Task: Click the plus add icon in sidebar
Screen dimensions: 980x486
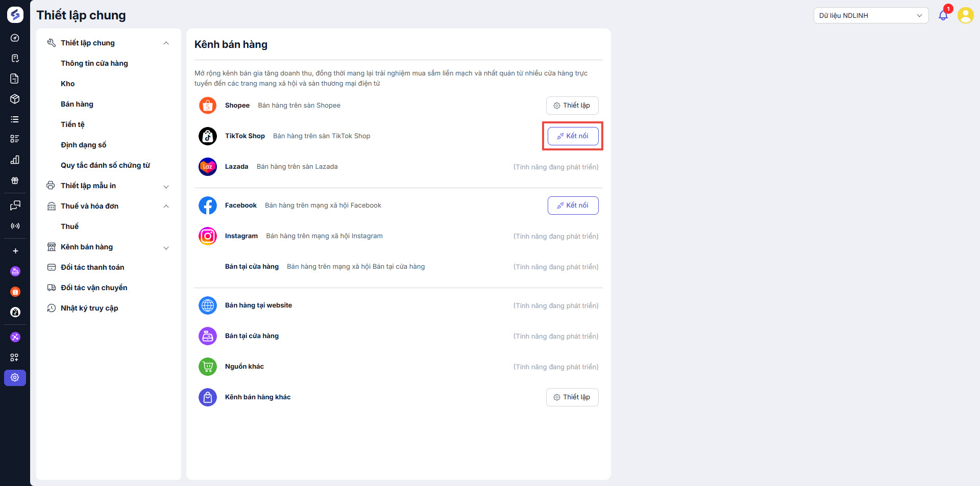Action: [x=15, y=251]
